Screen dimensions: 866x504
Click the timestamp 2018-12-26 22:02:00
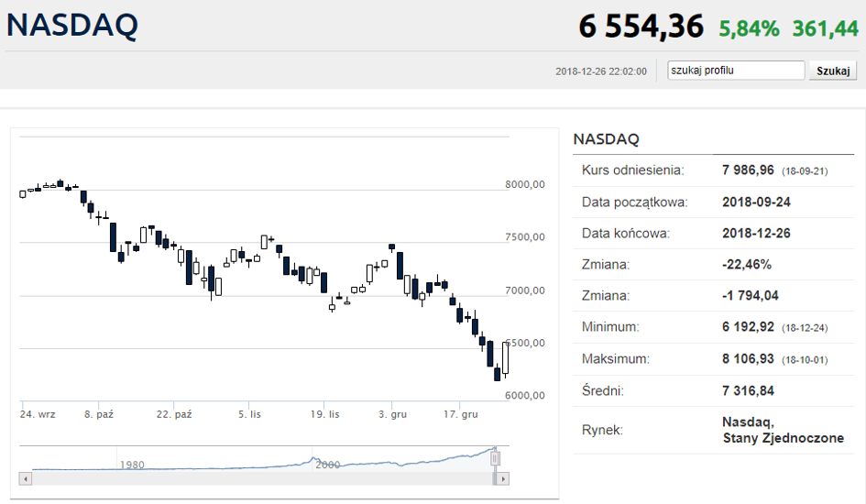(601, 71)
